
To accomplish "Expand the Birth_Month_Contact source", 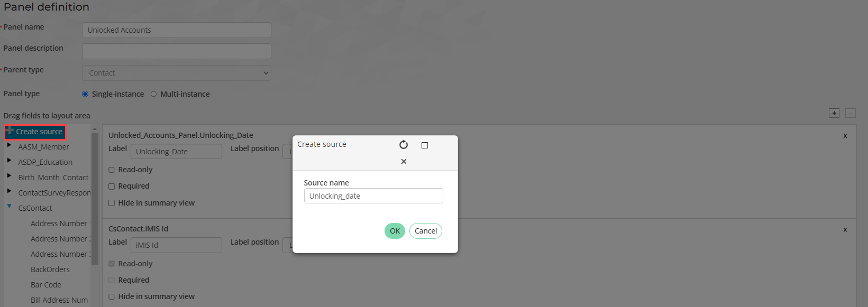I will [x=9, y=175].
